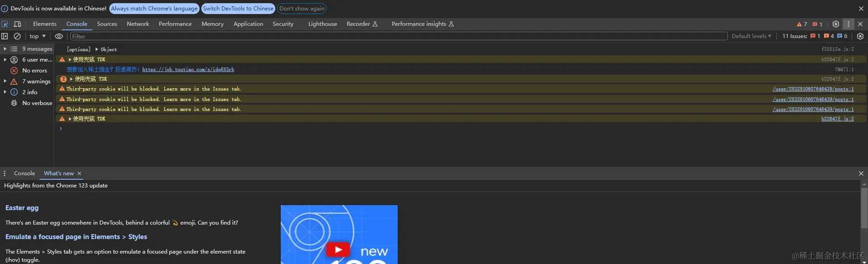
Task: Expand the 2 info group arrow
Action: click(5, 92)
